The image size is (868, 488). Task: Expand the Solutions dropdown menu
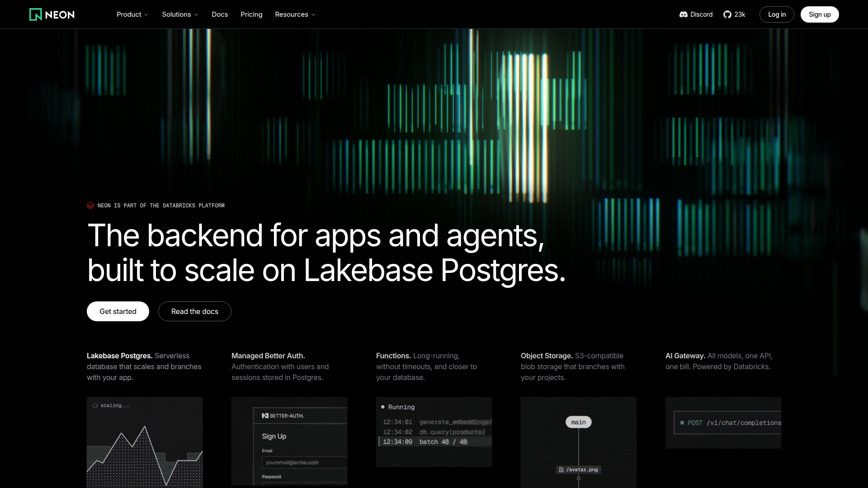point(180,14)
